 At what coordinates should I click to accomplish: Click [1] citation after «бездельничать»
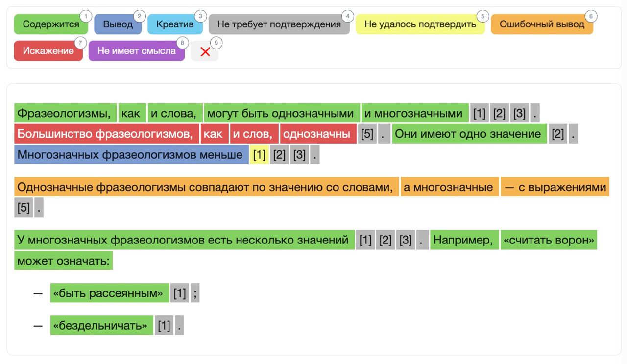tap(164, 325)
